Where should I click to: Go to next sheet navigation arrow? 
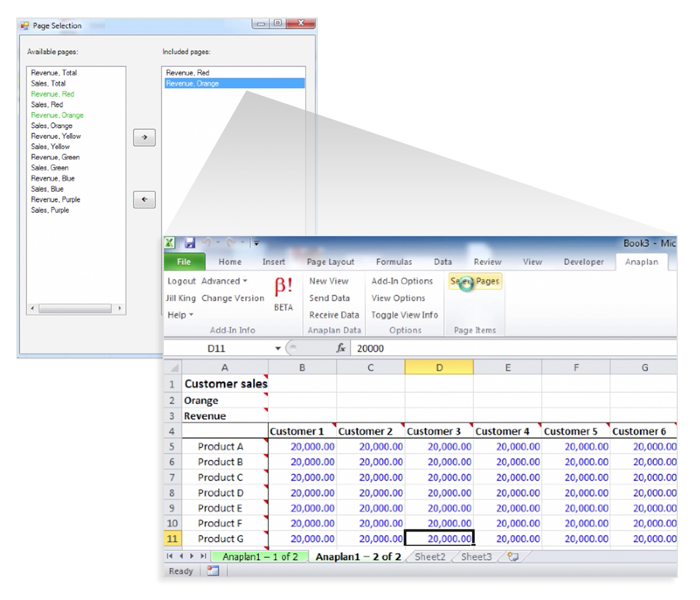click(191, 557)
